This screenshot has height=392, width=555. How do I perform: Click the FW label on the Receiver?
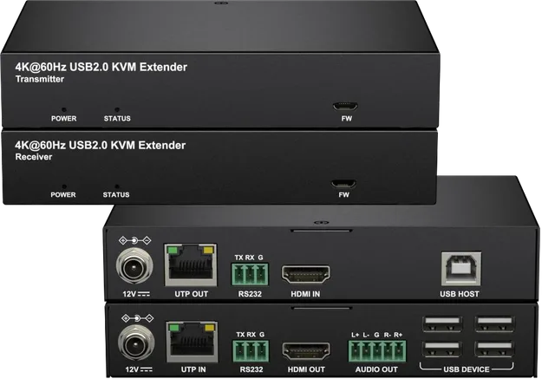pos(343,195)
